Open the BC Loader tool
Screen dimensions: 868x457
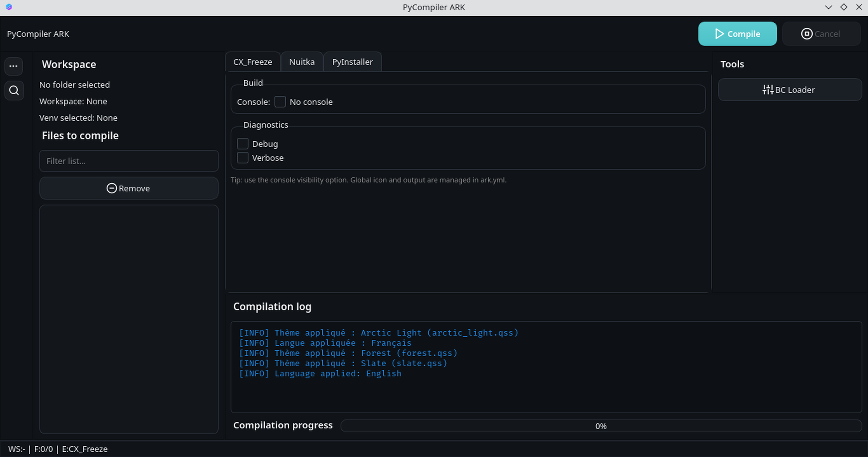point(790,90)
